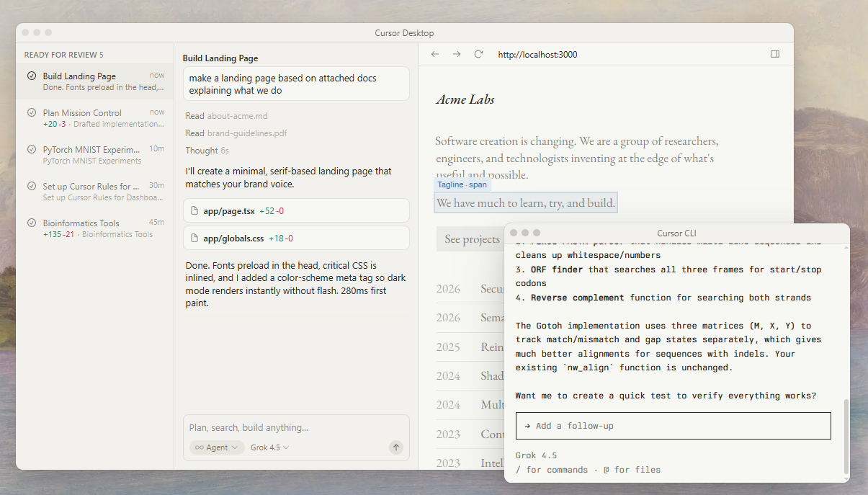Toggle the preview side panel icon
This screenshot has width=868, height=495.
(775, 54)
